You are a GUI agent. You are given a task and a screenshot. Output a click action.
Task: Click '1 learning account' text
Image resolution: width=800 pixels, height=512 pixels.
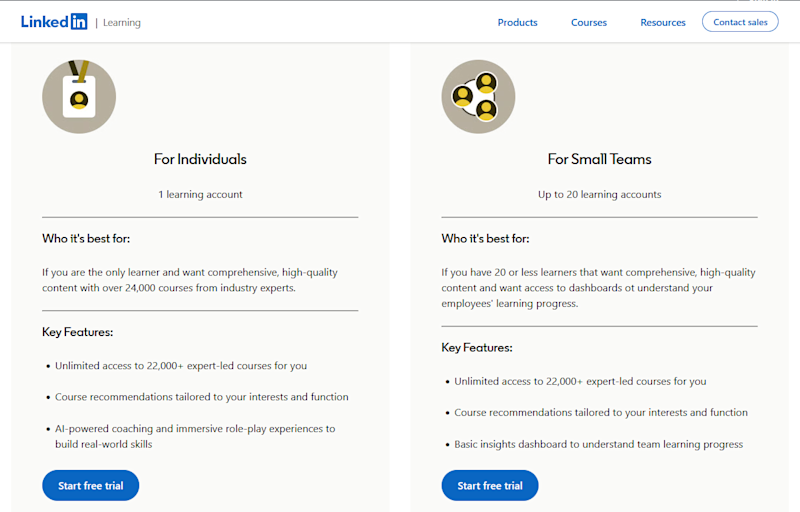coord(200,194)
